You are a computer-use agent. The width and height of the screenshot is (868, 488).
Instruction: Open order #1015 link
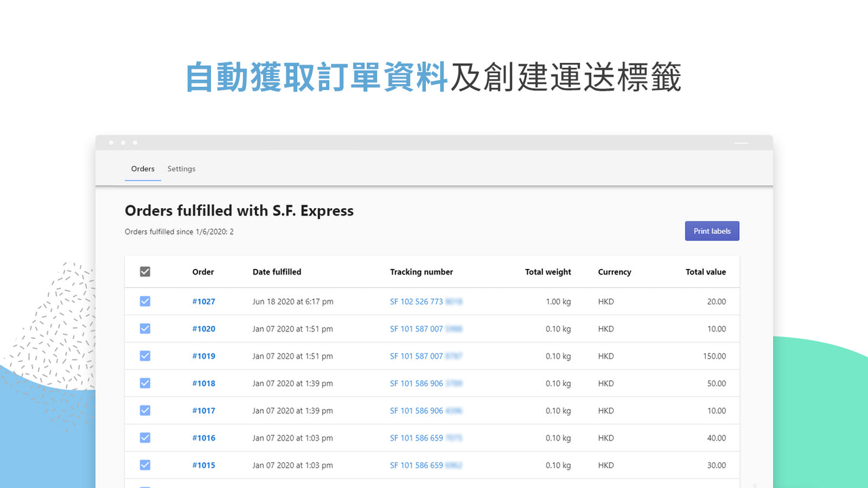click(x=203, y=465)
